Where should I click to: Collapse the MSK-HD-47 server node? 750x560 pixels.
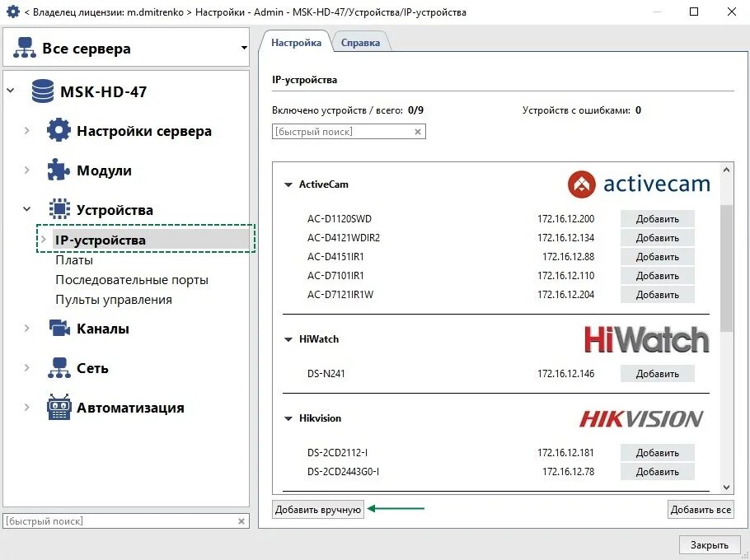pyautogui.click(x=11, y=91)
